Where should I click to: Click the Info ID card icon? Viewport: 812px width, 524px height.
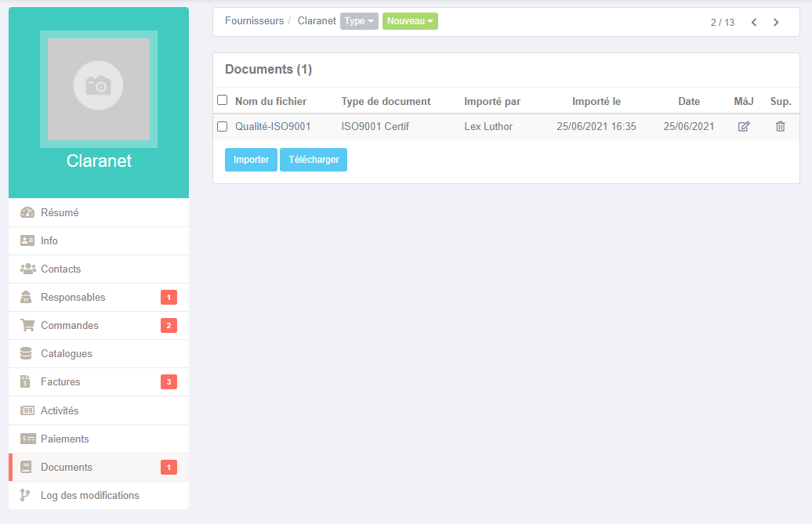[x=27, y=240]
